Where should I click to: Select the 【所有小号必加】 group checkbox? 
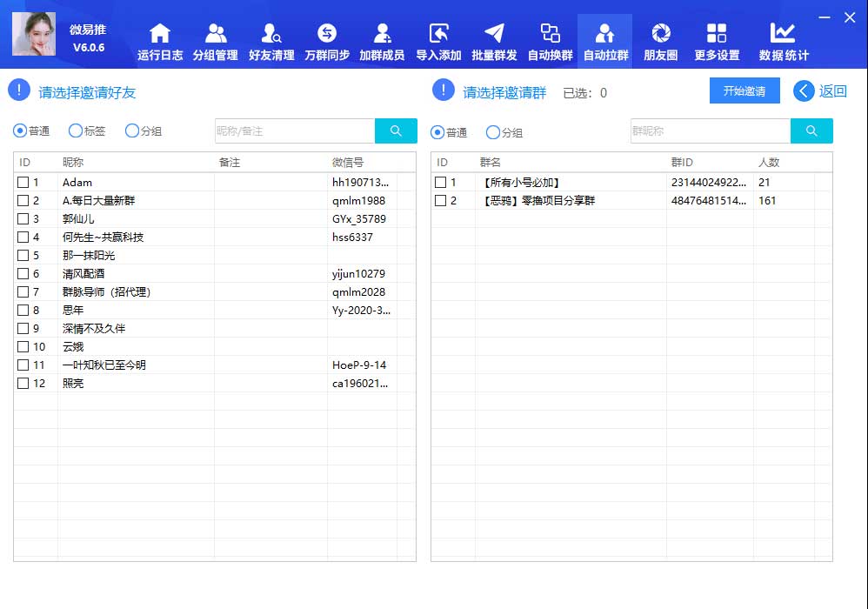pyautogui.click(x=441, y=183)
